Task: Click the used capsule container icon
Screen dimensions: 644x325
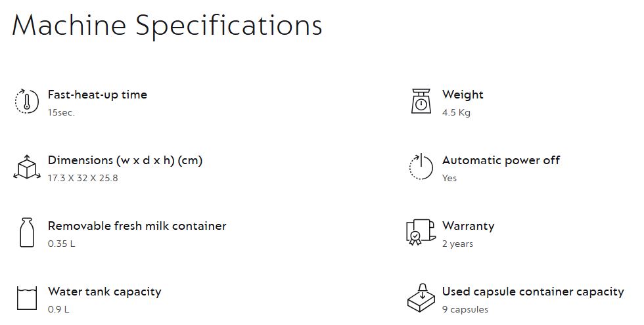Action: click(x=421, y=297)
